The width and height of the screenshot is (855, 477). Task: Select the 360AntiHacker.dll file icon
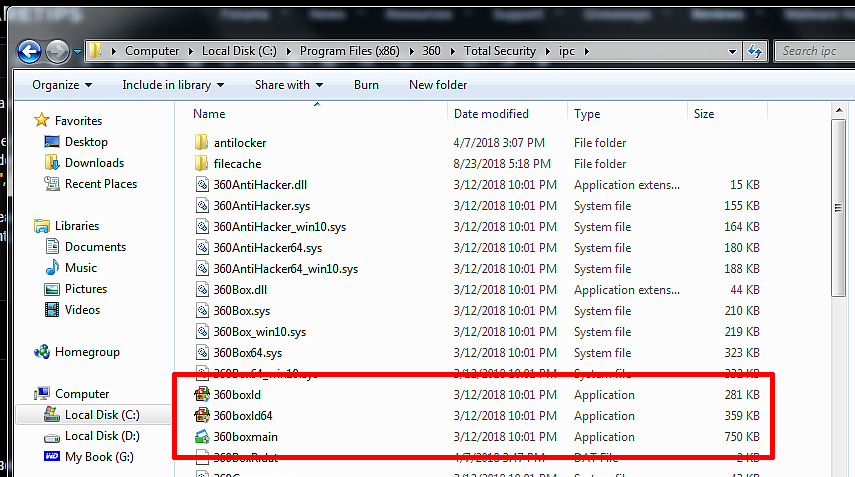[x=202, y=184]
